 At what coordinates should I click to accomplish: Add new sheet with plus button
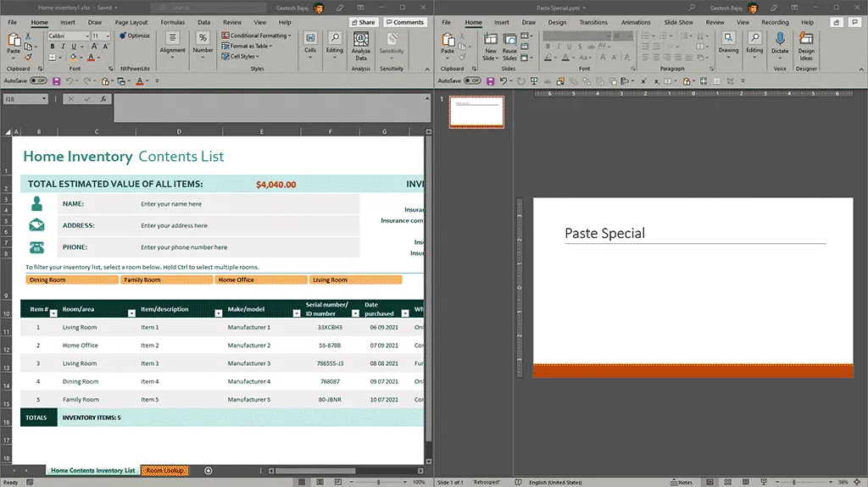[209, 471]
